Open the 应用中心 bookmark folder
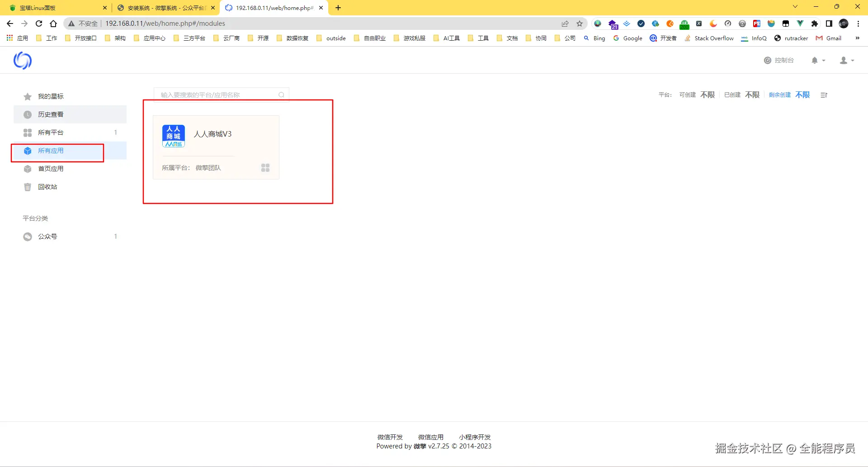 (149, 38)
